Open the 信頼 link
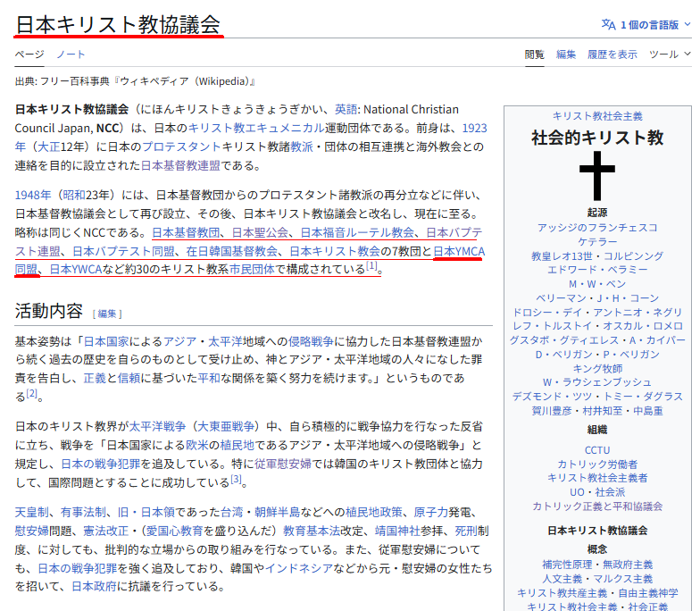 [129, 379]
